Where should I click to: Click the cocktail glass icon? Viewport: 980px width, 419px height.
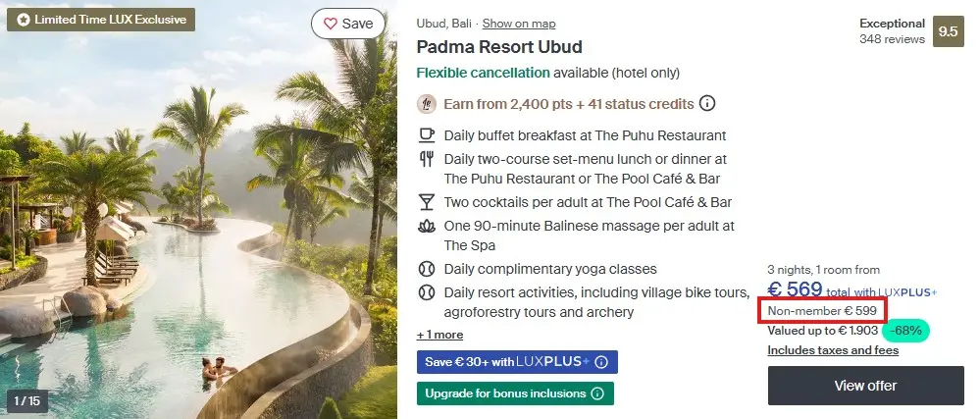coord(427,202)
